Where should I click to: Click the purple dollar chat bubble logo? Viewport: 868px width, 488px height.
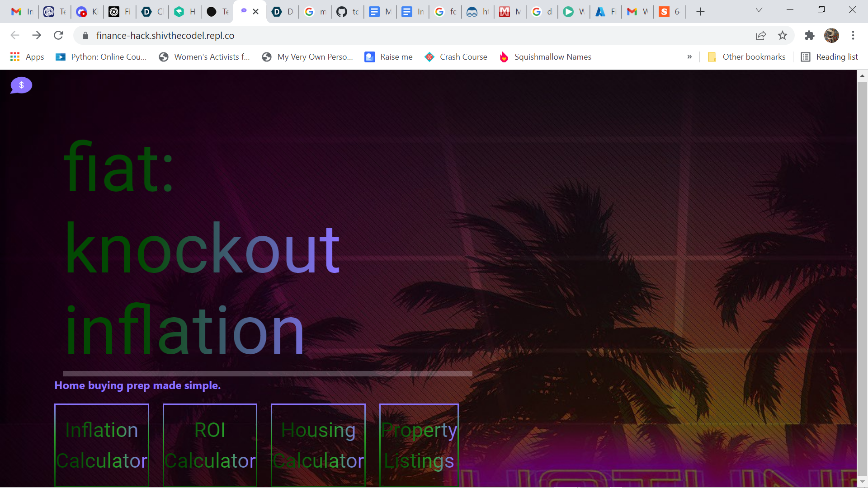(x=21, y=85)
